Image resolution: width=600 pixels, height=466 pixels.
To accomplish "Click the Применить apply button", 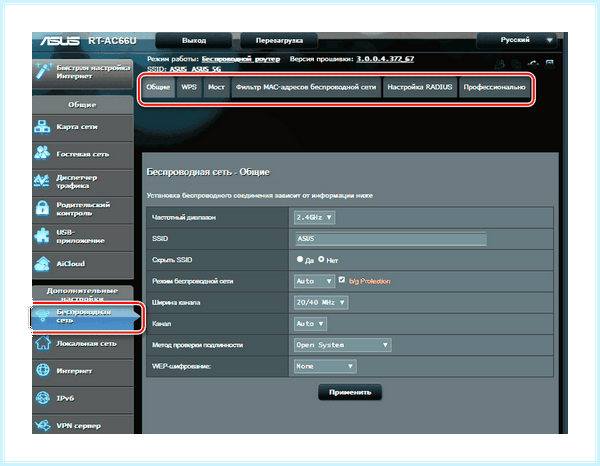I will click(350, 392).
